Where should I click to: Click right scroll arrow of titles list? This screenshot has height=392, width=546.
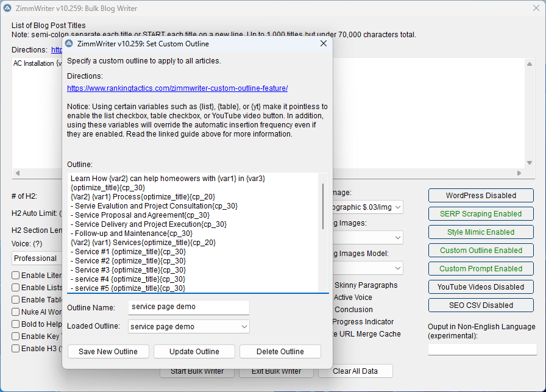pyautogui.click(x=519, y=173)
